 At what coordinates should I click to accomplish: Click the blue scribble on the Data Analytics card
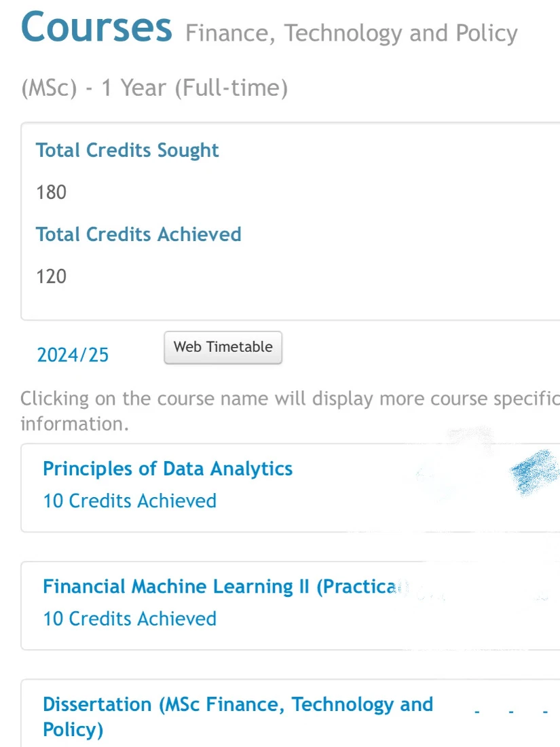click(x=534, y=472)
